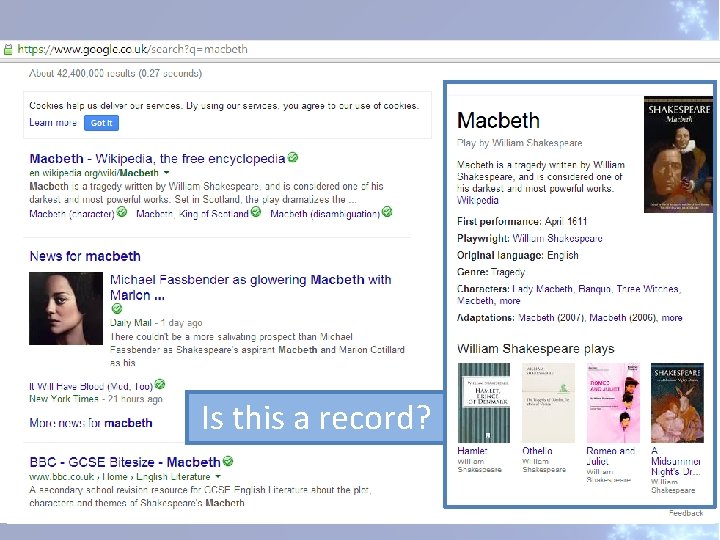Click the green checkmark after Macbeth (character)
Image resolution: width=720 pixels, height=540 pixels.
pos(122,212)
